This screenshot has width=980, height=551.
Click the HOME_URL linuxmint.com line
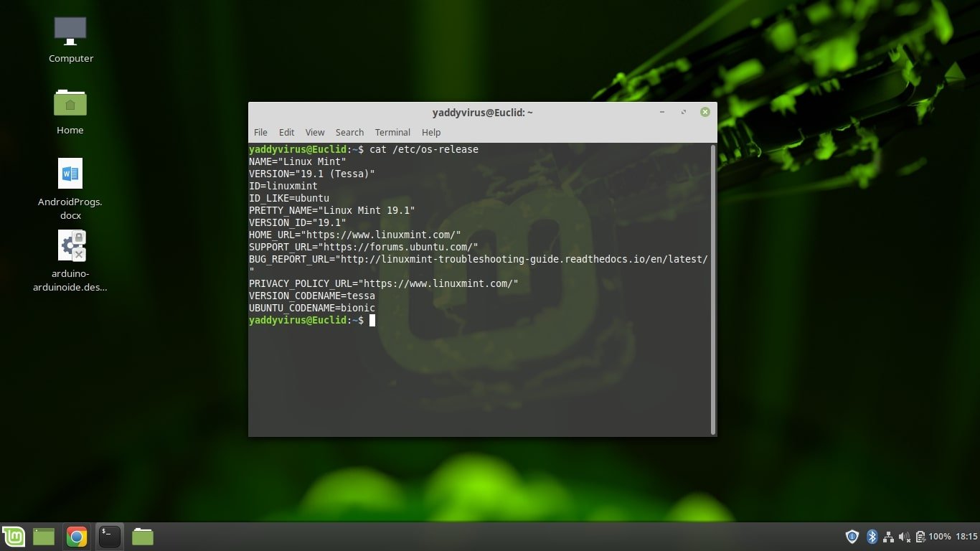coord(355,235)
